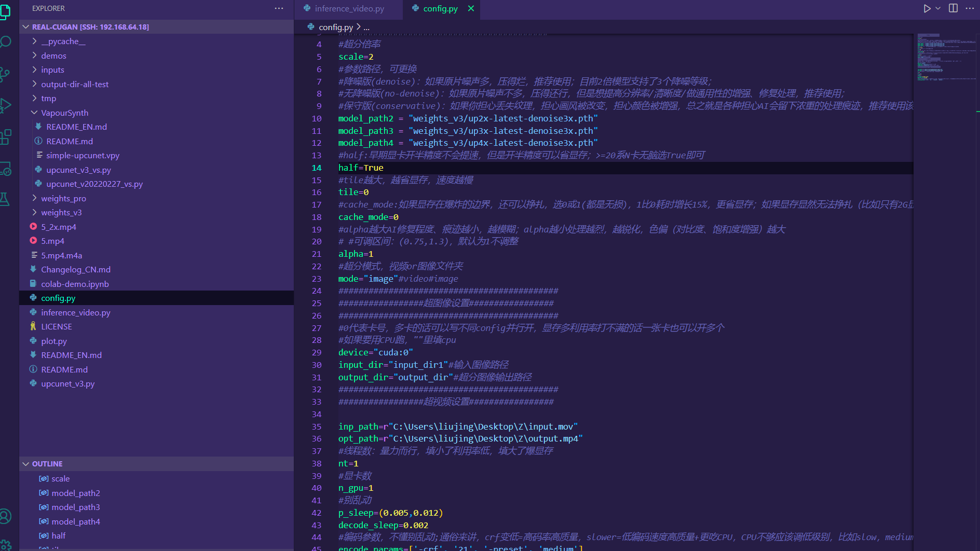Click the scale=2 code line
This screenshot has width=980, height=551.
click(356, 57)
